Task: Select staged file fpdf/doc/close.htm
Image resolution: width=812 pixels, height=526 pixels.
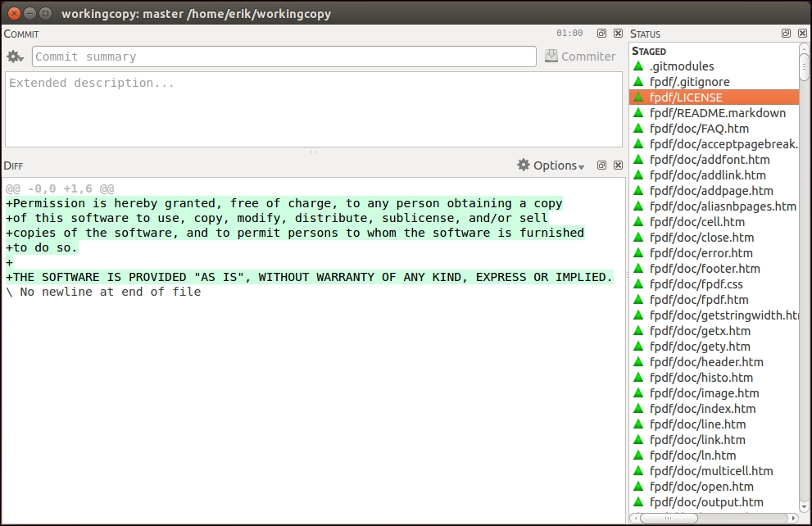Action: [714, 237]
